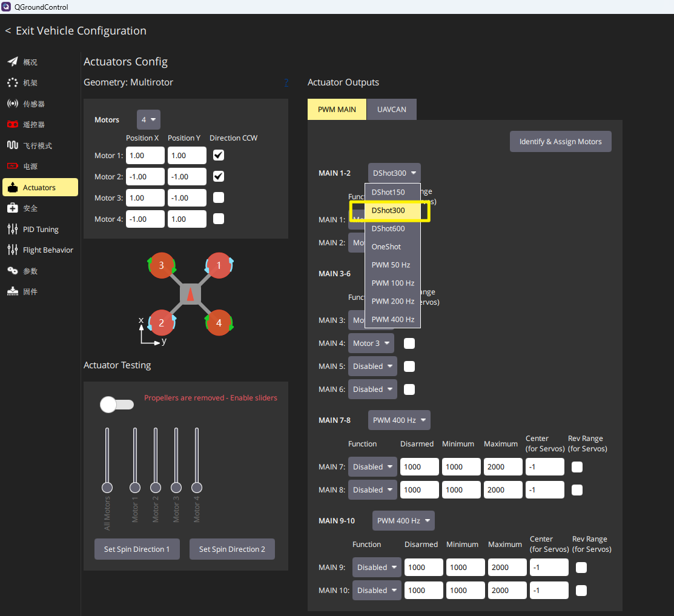Check the Rev Range box for MAIN 6
Viewport: 674px width, 616px height.
[x=409, y=389]
